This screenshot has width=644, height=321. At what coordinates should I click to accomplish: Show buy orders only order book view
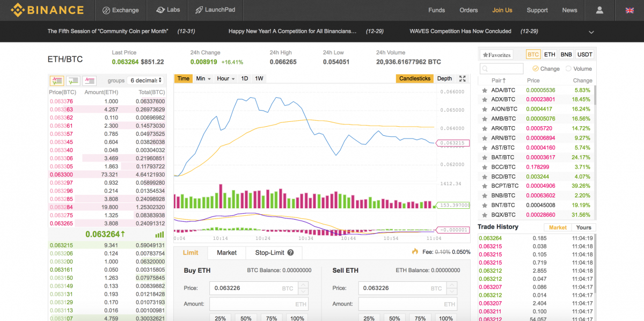(x=73, y=81)
